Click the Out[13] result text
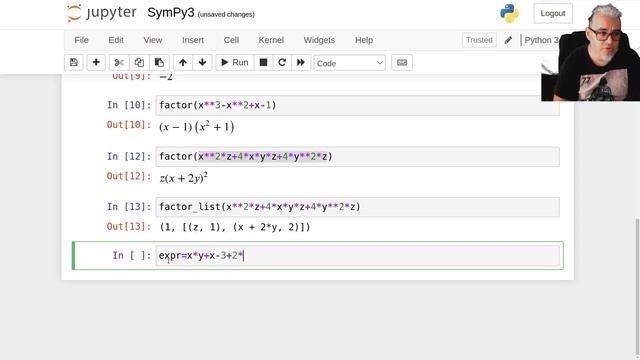 pos(235,227)
